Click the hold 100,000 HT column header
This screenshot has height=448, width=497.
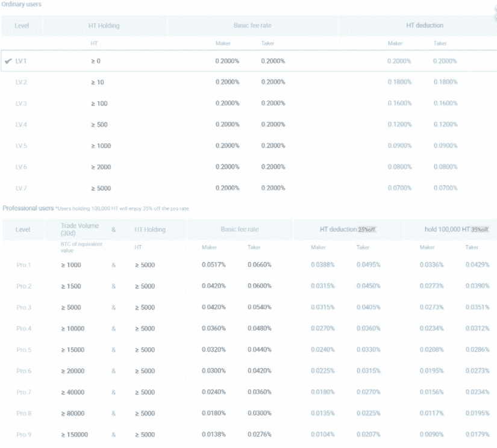[x=445, y=229]
